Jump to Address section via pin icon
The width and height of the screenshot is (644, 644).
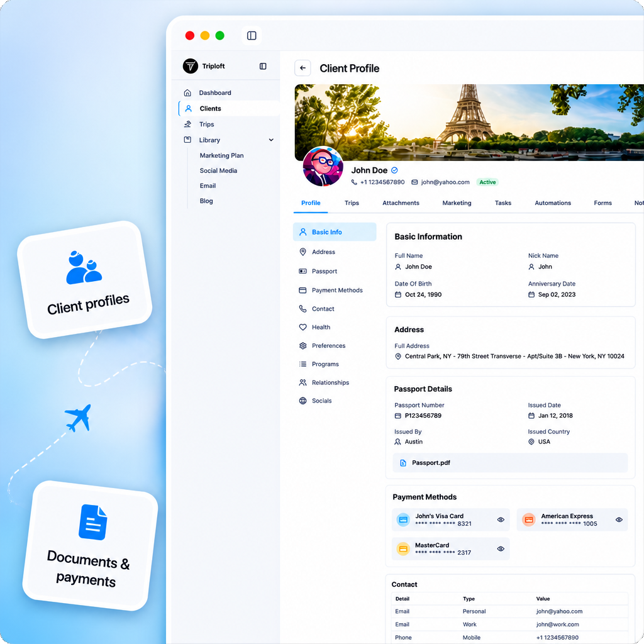pos(303,252)
